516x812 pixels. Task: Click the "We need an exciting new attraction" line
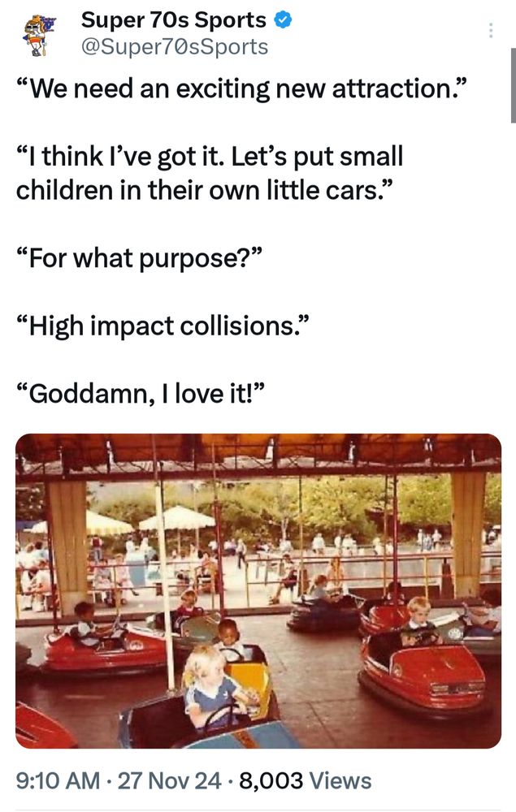tap(242, 89)
